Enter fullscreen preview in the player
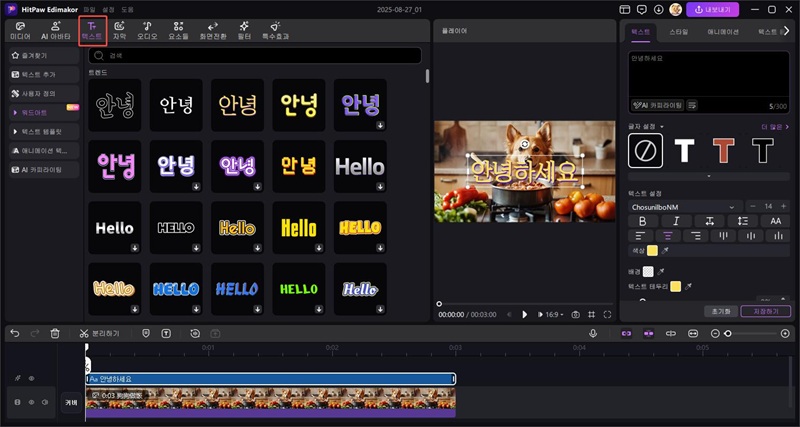 (x=607, y=315)
